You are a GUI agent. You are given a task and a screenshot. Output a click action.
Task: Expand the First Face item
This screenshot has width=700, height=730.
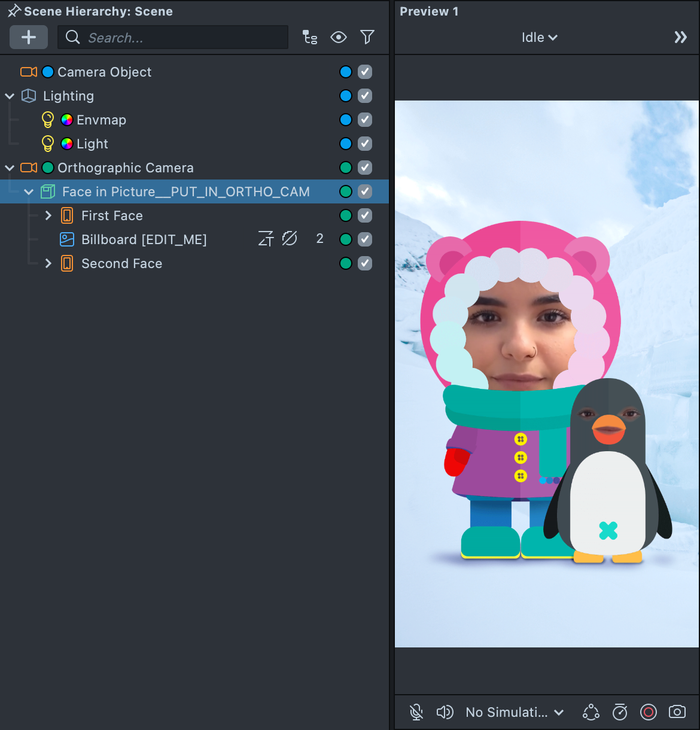pos(48,215)
